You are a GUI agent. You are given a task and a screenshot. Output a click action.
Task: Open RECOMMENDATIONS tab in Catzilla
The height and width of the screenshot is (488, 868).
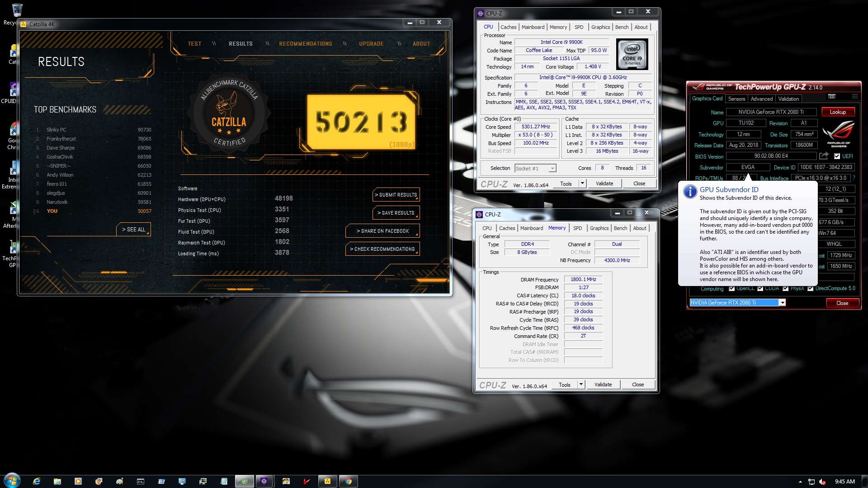pos(306,44)
